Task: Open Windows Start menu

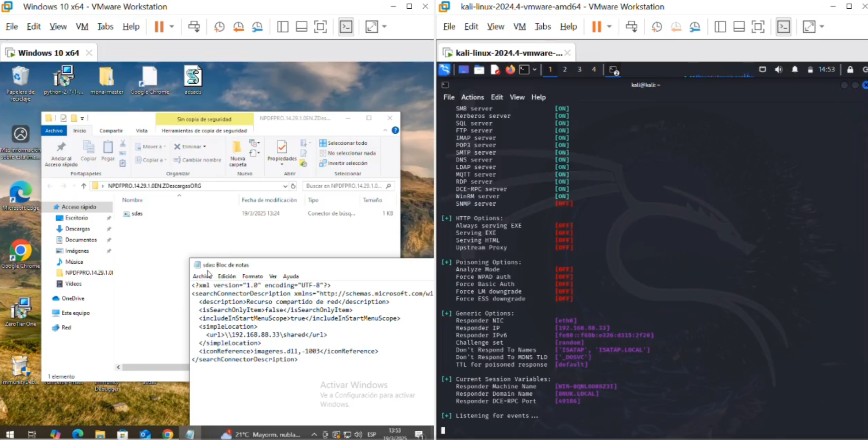Action: click(x=10, y=434)
